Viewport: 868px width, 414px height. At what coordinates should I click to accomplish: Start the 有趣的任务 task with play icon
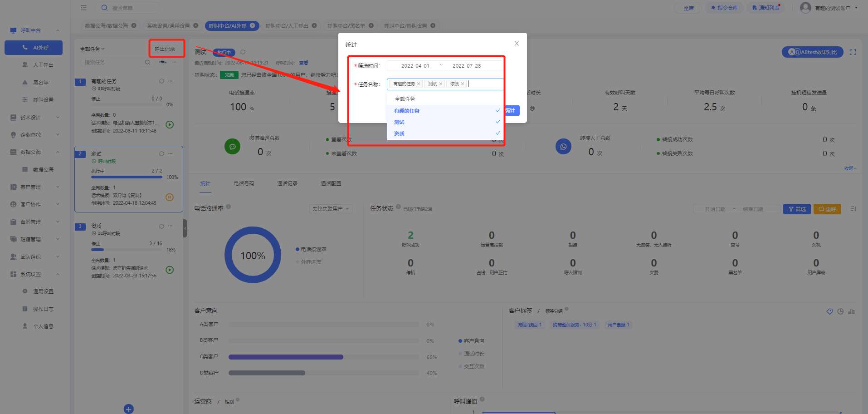[170, 124]
